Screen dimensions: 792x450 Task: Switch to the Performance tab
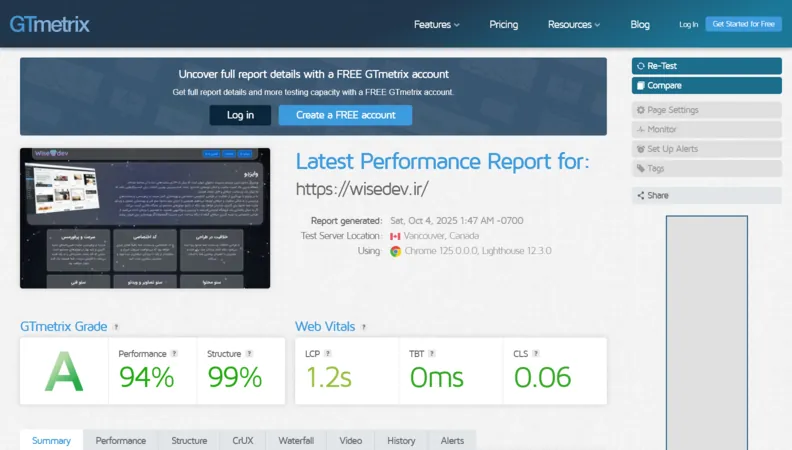coord(121,440)
